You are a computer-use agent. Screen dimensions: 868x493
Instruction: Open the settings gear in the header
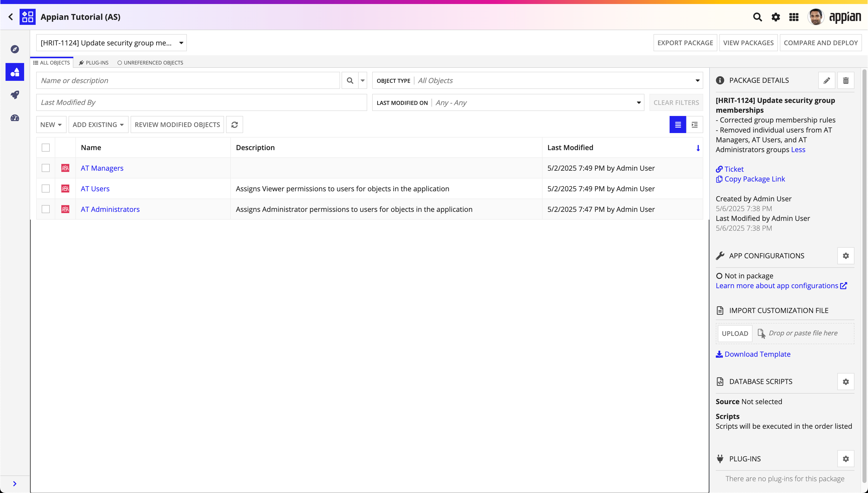(776, 17)
